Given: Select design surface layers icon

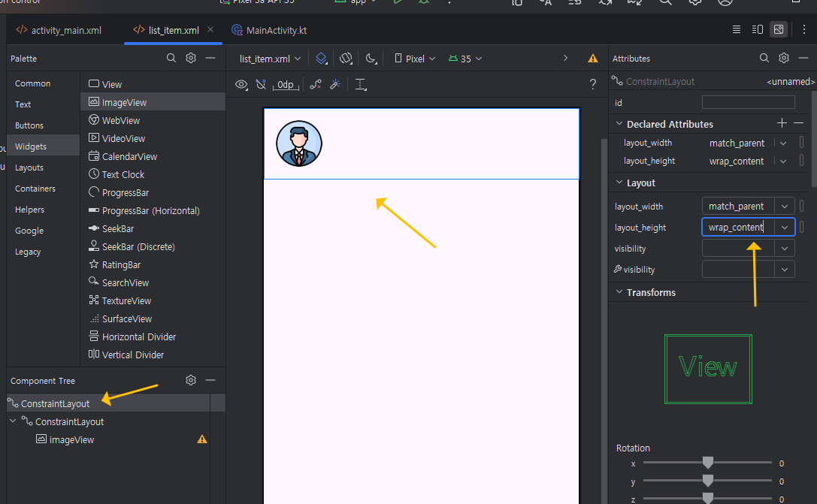Looking at the screenshot, I should (x=322, y=59).
